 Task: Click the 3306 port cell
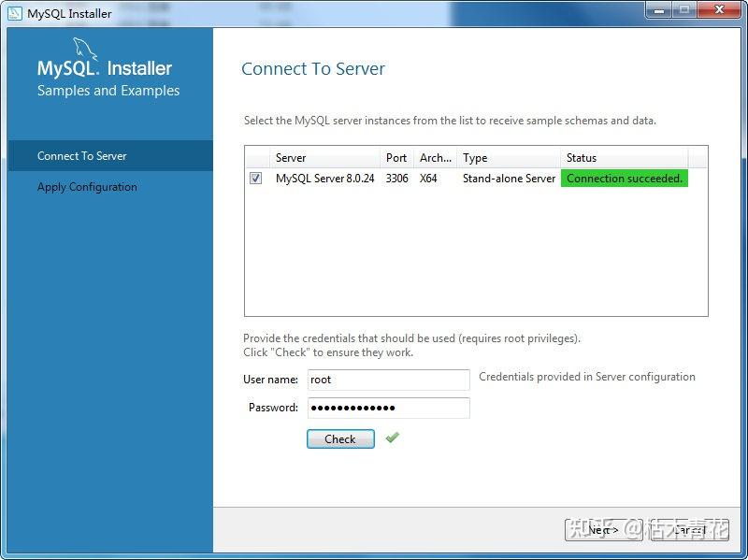(x=396, y=179)
